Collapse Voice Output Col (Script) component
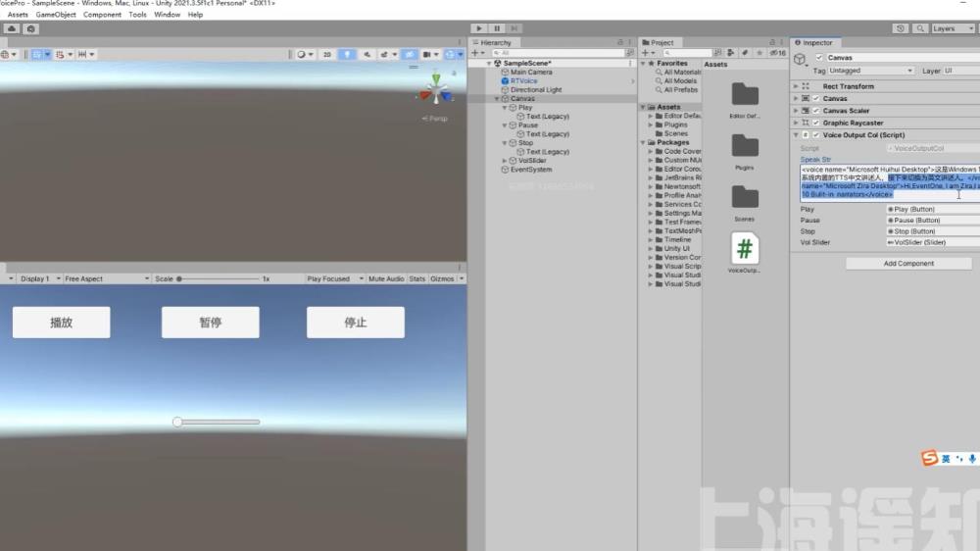 (796, 135)
